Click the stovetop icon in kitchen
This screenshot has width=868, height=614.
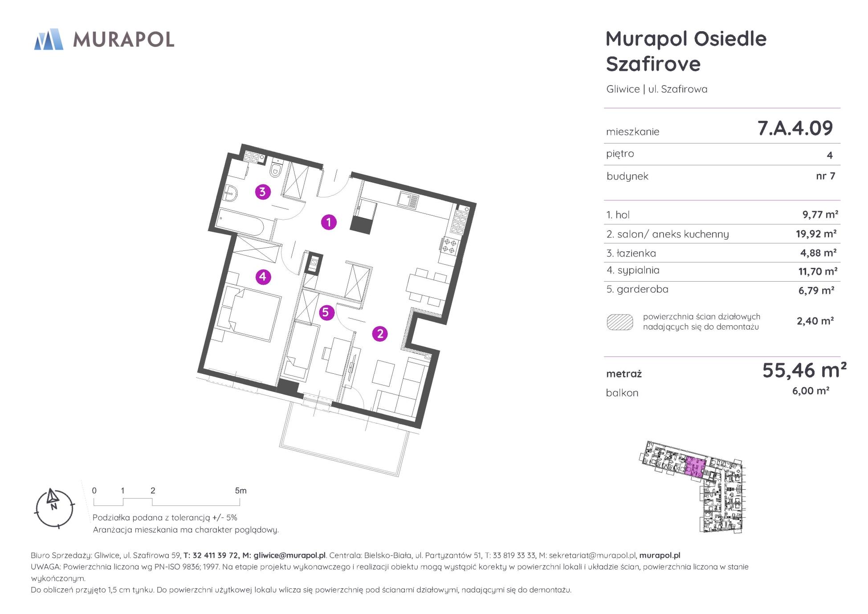449,246
